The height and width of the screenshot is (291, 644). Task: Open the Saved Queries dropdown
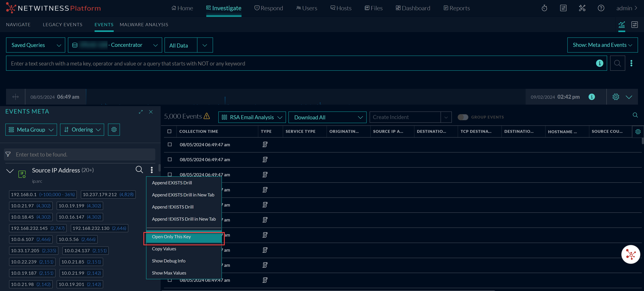pyautogui.click(x=36, y=45)
